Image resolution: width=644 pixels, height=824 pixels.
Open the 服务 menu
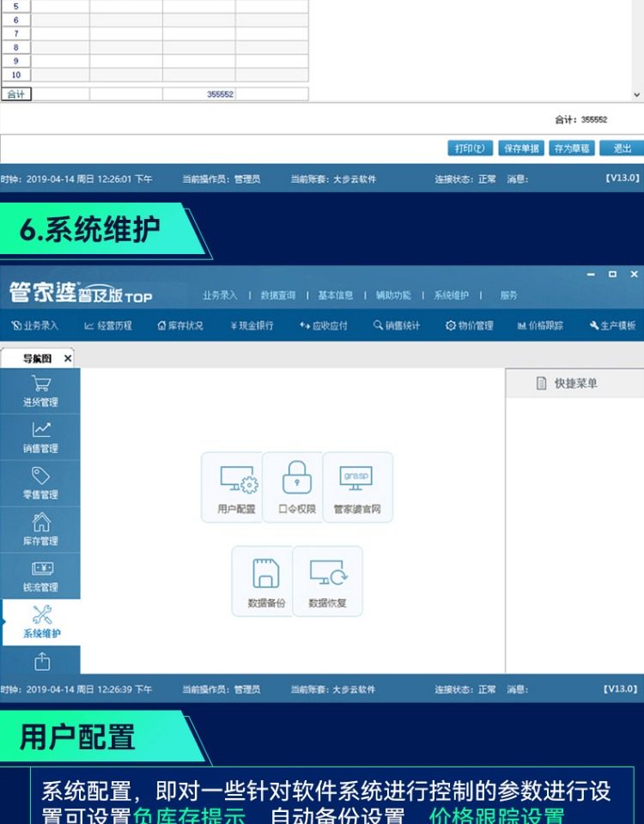(508, 295)
